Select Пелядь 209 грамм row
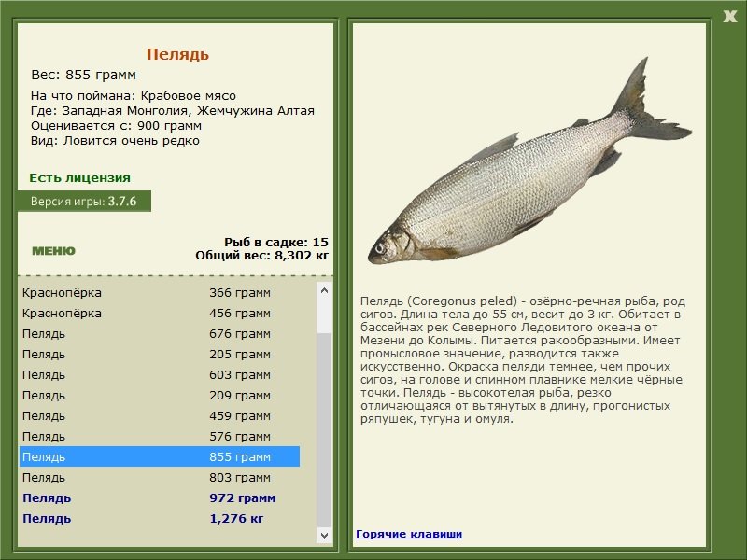 pyautogui.click(x=160, y=395)
